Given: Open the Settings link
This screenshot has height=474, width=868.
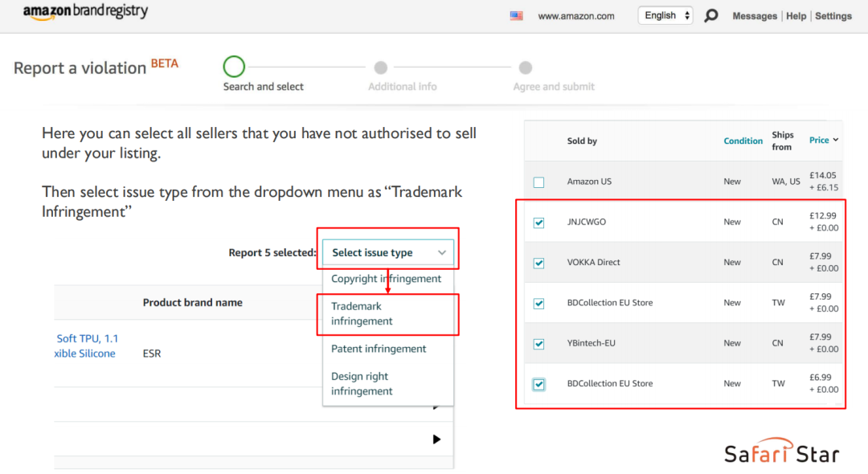Looking at the screenshot, I should coord(833,16).
